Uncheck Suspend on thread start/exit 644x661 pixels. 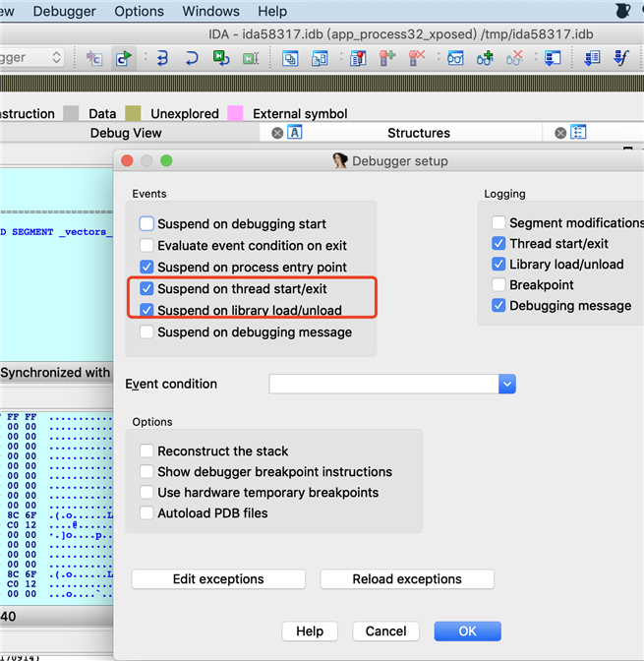146,289
